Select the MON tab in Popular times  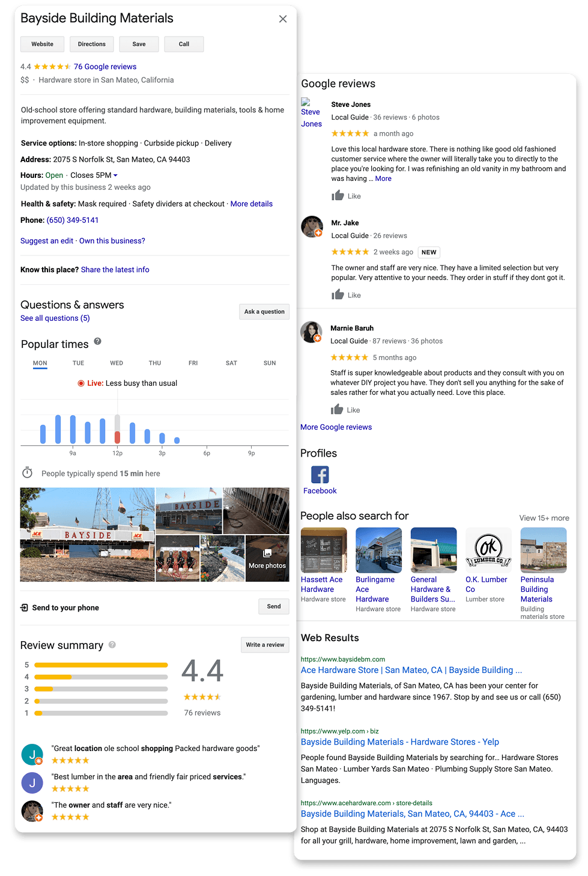click(x=40, y=363)
